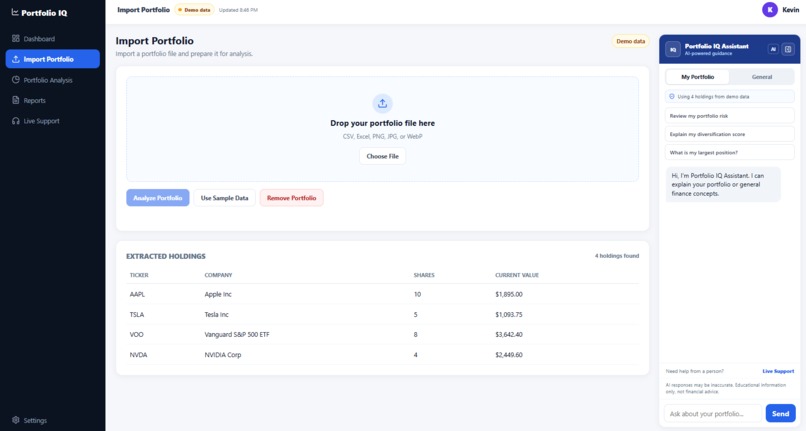806x431 pixels.
Task: Click the Import Portfolio upload icon in sidebar
Action: 15,59
